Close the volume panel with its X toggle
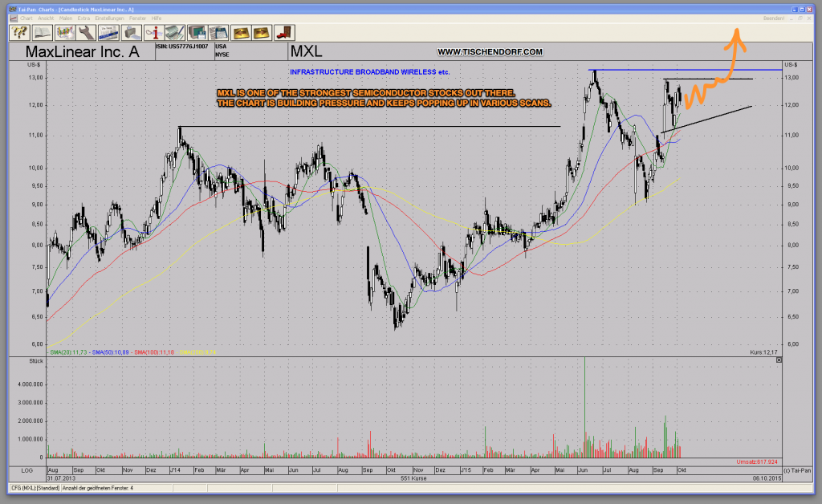 (x=778, y=360)
